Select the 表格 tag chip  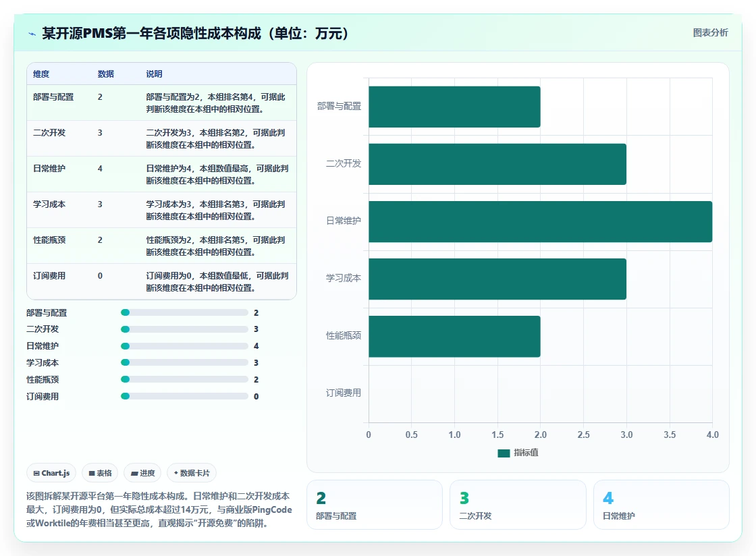100,473
